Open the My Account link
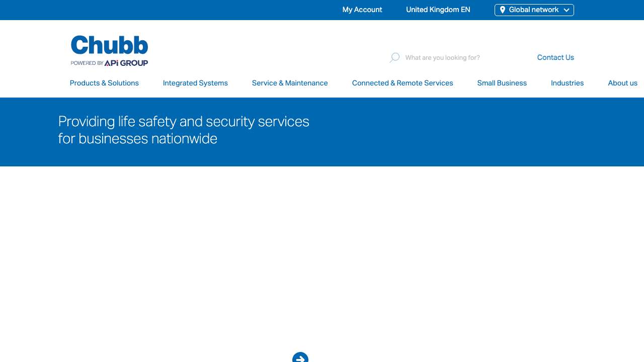Screen dimensions: 644x362 coord(362,10)
